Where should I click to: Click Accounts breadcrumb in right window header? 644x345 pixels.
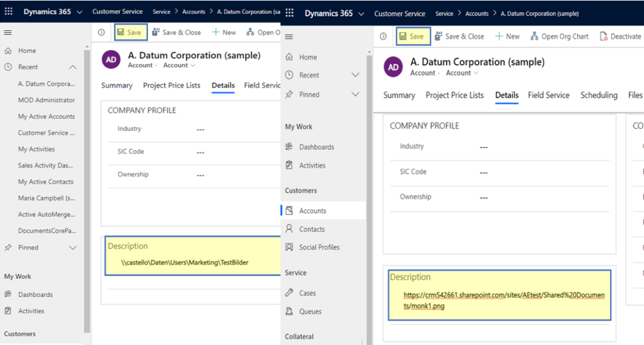coord(477,14)
